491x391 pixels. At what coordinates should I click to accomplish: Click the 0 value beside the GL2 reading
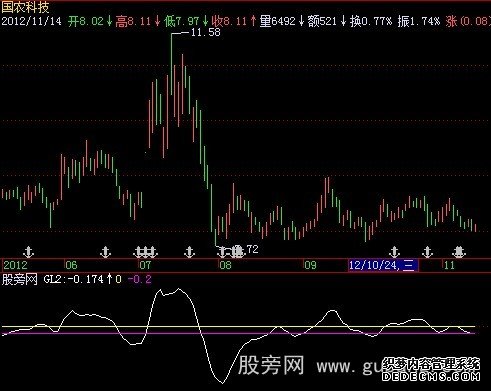pos(118,279)
